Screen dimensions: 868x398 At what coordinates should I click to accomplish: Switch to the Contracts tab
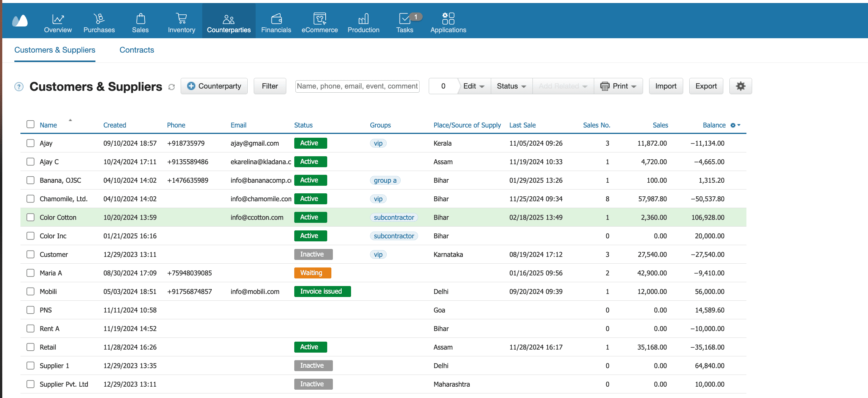click(x=137, y=50)
